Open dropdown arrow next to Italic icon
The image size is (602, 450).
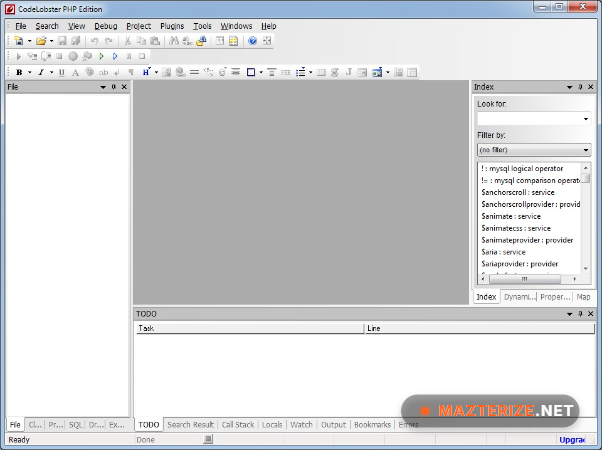(51, 72)
